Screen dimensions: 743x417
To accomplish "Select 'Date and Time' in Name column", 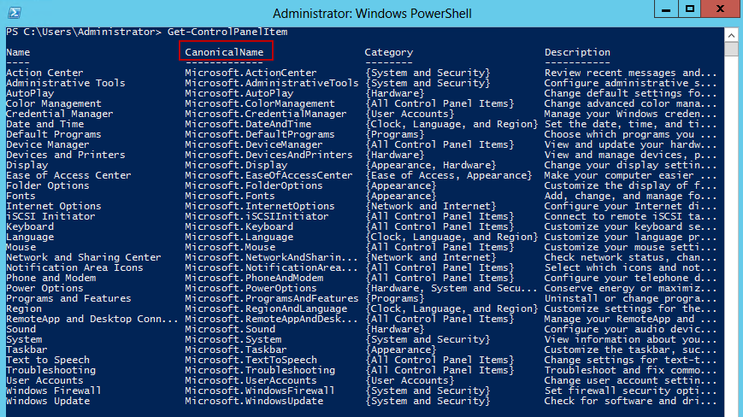I will [45, 124].
